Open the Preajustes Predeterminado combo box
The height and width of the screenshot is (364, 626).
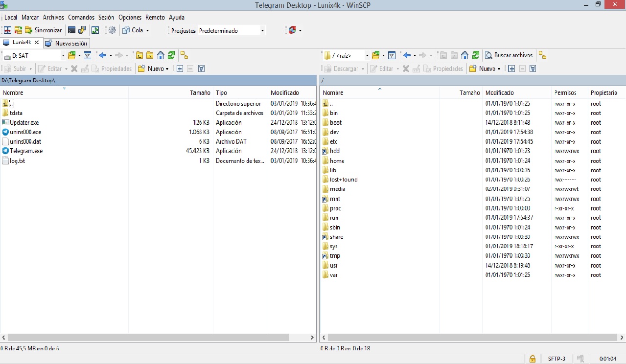tap(232, 30)
